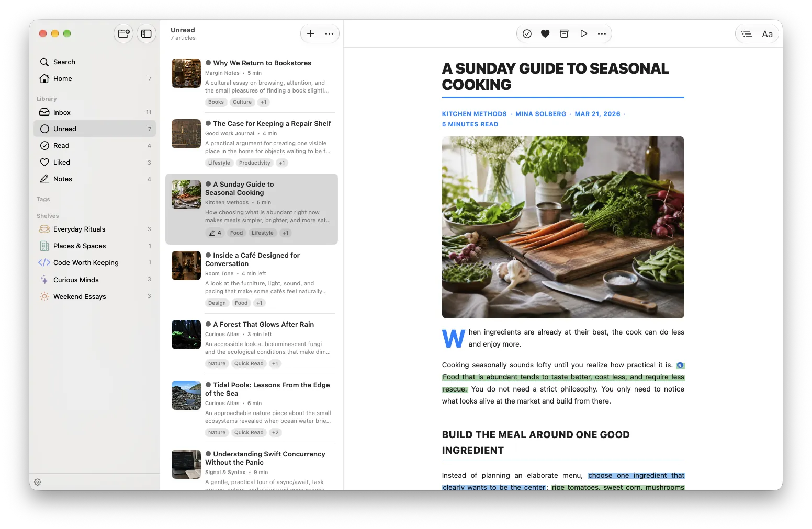The image size is (812, 529).
Task: Open A Forest That Glows After Rain
Action: 252,344
